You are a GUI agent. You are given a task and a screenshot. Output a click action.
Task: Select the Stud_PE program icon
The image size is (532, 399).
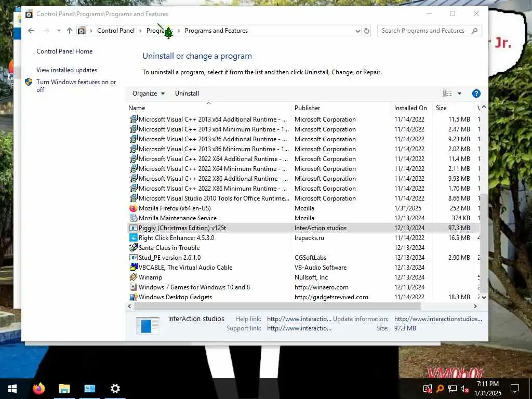[x=134, y=258]
